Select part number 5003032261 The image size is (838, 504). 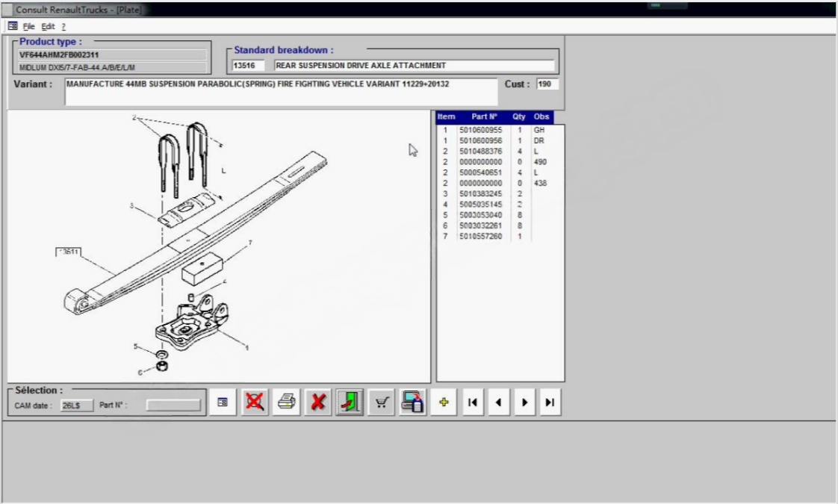coord(480,225)
